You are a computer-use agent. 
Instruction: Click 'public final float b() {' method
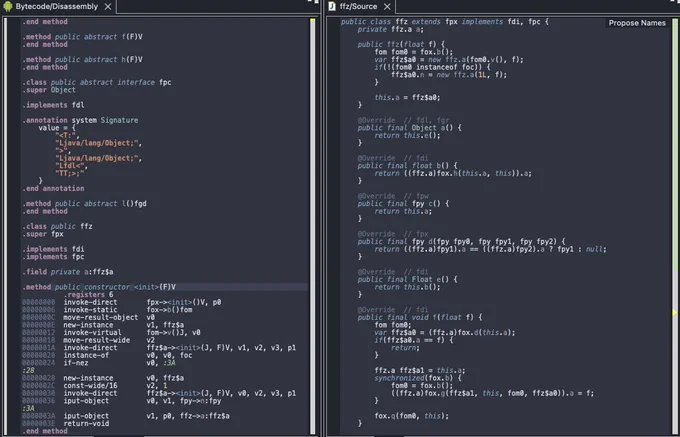click(407, 166)
